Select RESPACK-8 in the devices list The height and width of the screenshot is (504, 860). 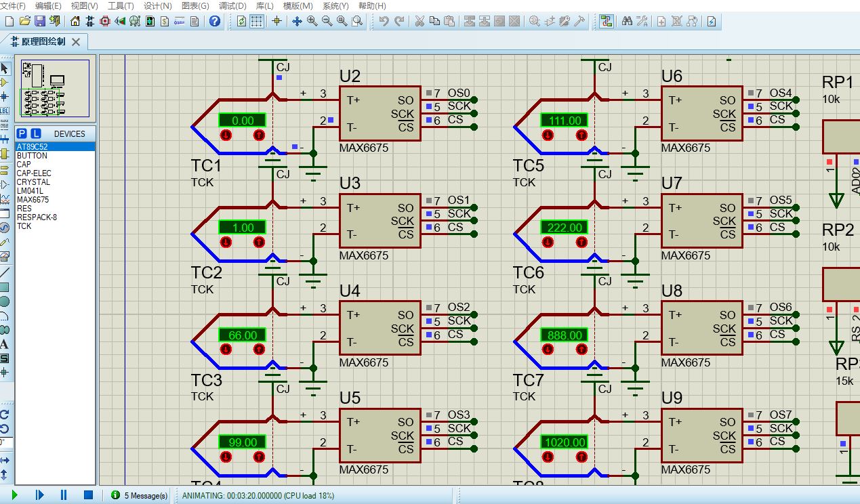coord(55,217)
